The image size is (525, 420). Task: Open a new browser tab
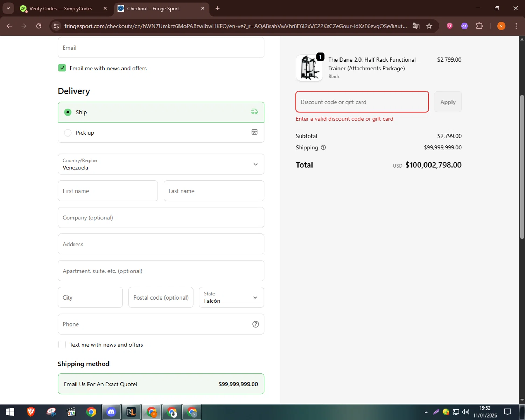pos(217,8)
